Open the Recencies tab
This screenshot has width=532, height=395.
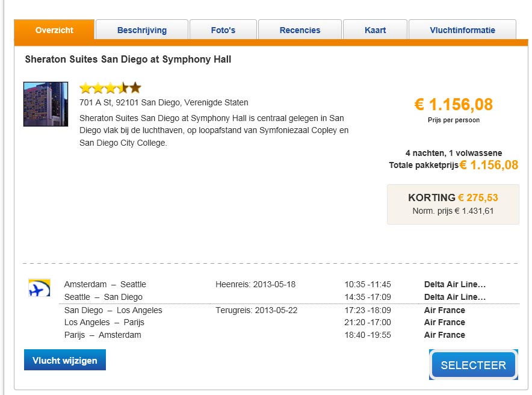[x=300, y=30]
